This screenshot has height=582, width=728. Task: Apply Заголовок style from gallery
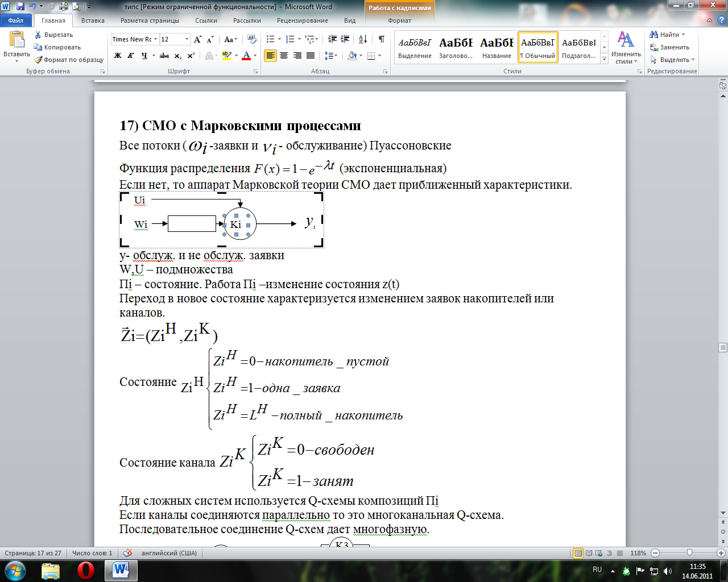456,47
